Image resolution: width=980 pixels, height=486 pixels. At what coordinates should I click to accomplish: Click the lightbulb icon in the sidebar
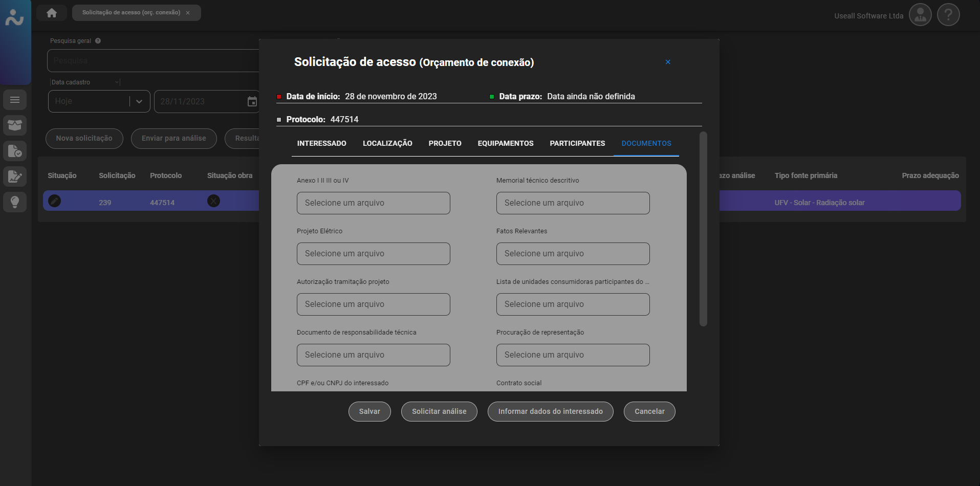[x=15, y=202]
